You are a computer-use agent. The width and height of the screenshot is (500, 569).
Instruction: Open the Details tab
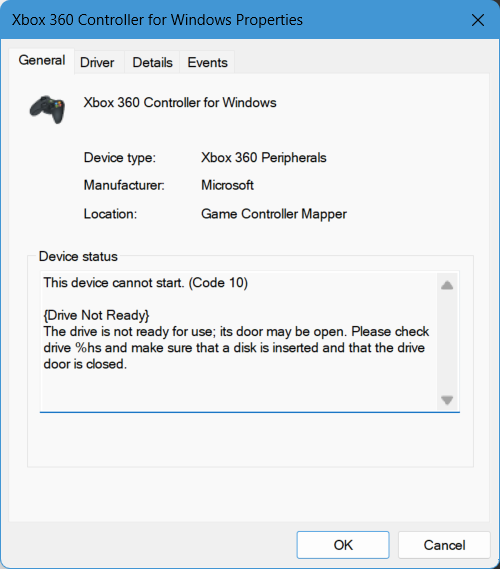pyautogui.click(x=152, y=62)
